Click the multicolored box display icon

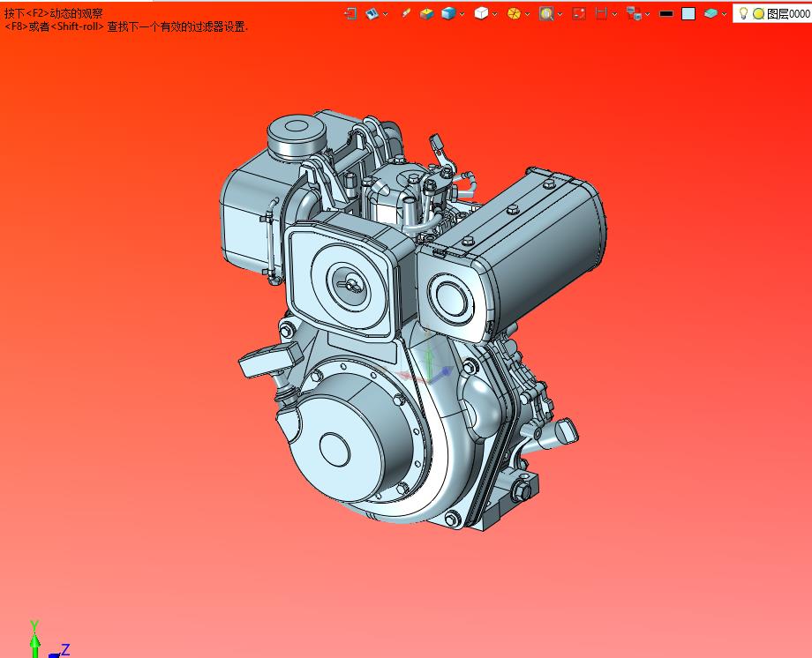point(426,13)
